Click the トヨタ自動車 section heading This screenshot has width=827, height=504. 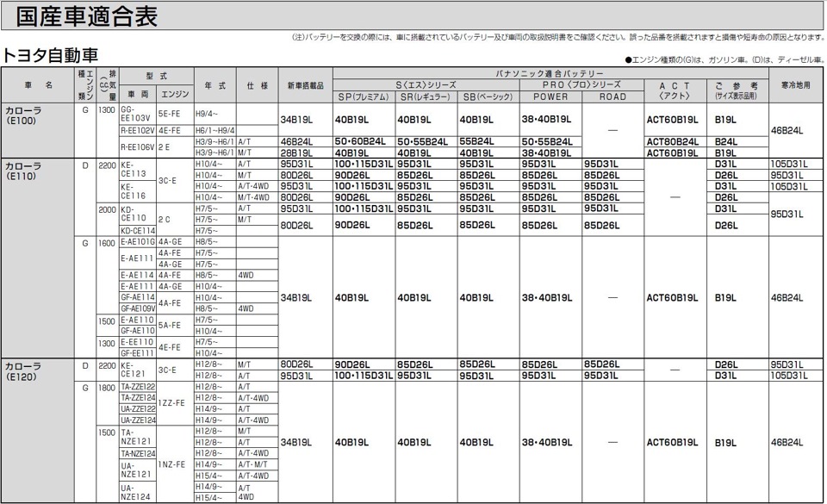click(x=51, y=55)
